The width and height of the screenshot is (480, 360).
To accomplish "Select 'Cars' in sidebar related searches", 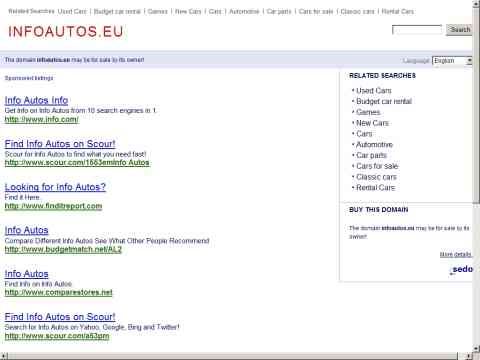I will click(x=364, y=134).
